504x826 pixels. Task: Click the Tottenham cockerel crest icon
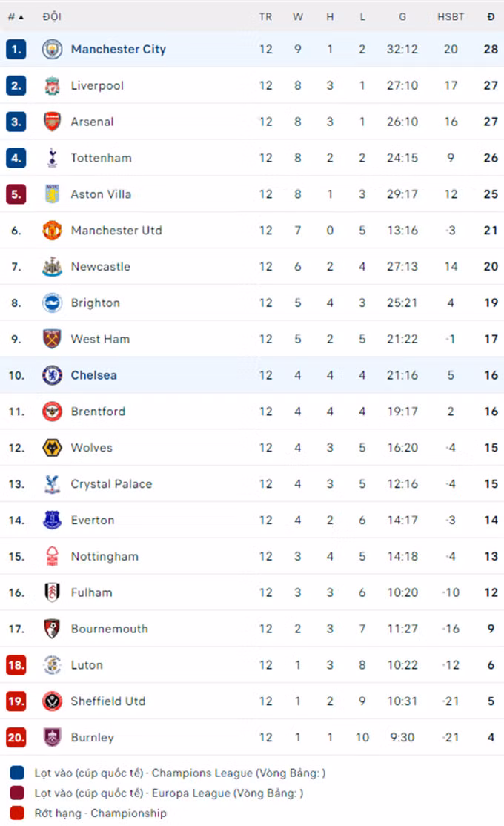coord(52,158)
